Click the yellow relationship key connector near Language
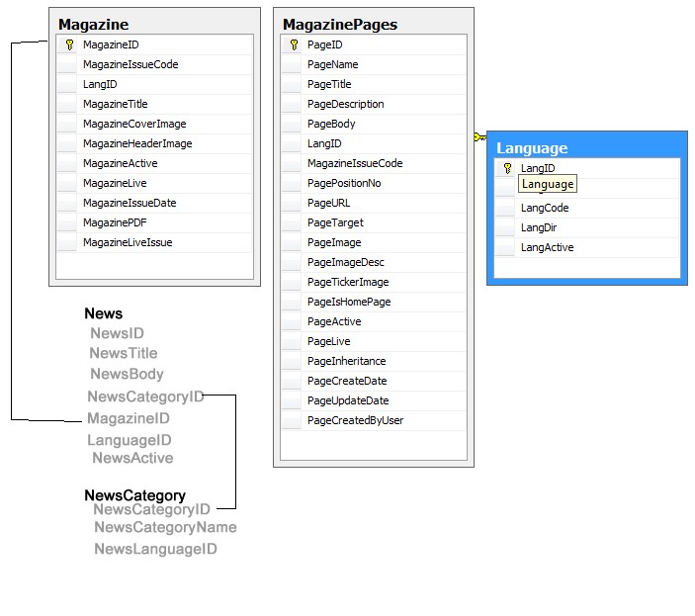695x616 pixels. click(479, 136)
